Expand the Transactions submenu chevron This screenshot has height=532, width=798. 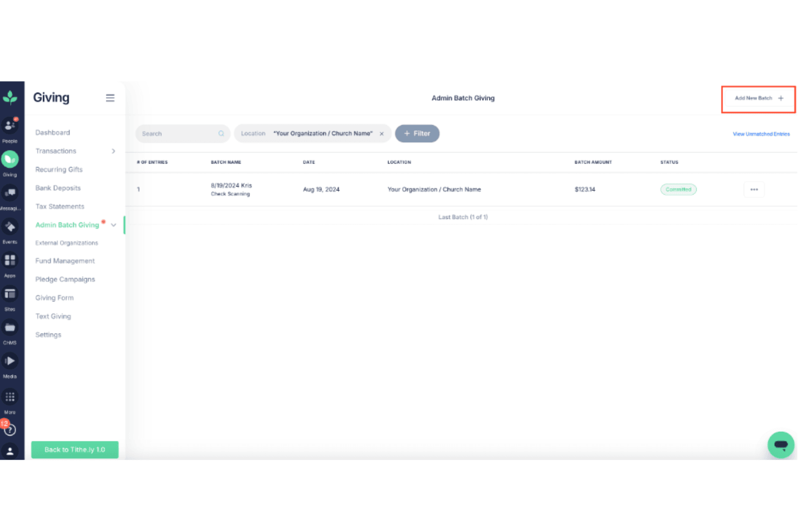coord(113,151)
